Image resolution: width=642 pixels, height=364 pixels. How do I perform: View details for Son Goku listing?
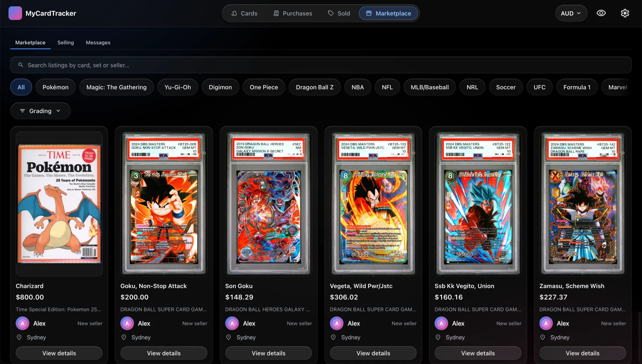[268, 353]
